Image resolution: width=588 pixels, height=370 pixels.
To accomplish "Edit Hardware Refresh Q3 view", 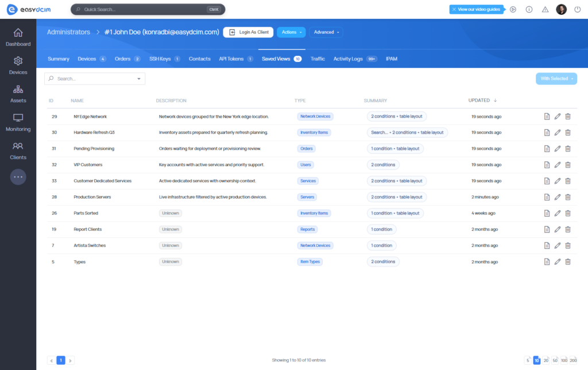I will (558, 133).
